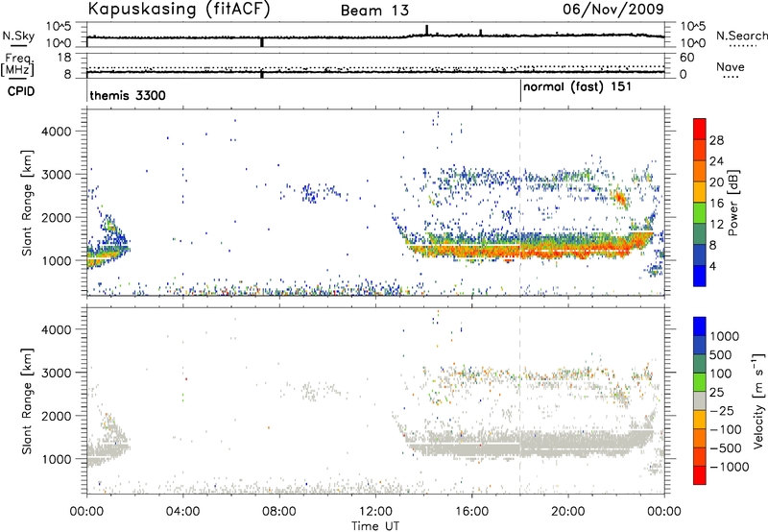Click the '10^5' label on the left noise axis
This screenshot has width=768, height=532.
pyautogui.click(x=59, y=26)
